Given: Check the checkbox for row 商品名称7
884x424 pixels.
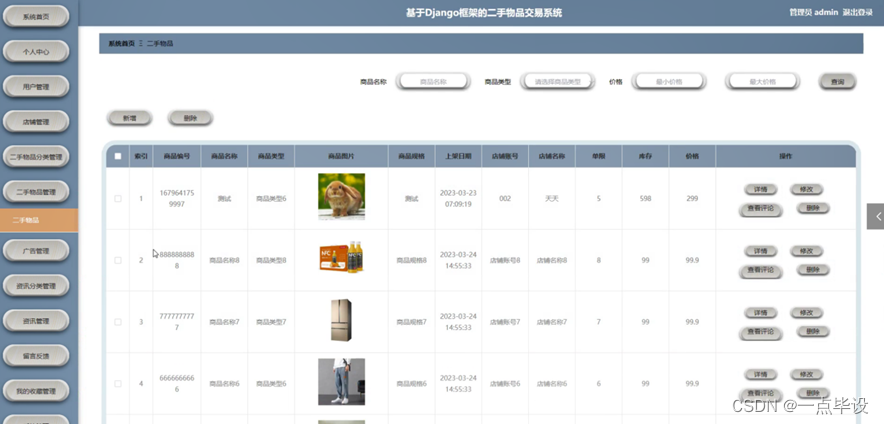Looking at the screenshot, I should [x=118, y=322].
